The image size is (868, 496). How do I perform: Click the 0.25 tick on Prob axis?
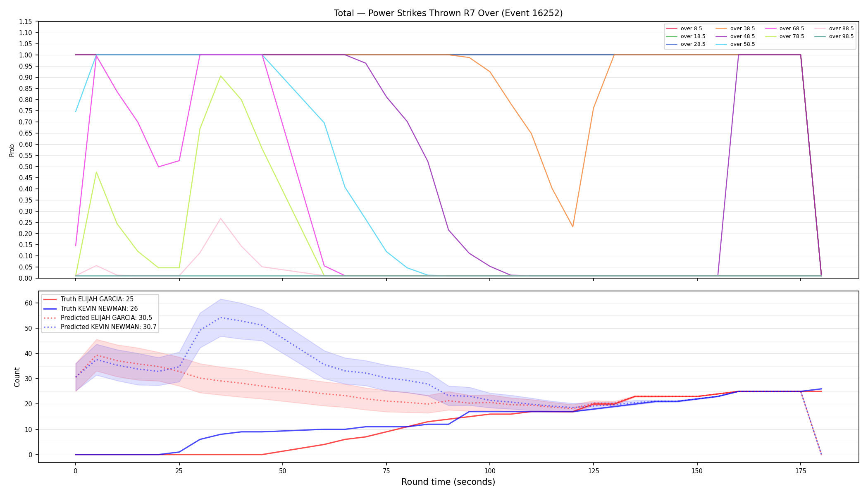tap(26, 222)
